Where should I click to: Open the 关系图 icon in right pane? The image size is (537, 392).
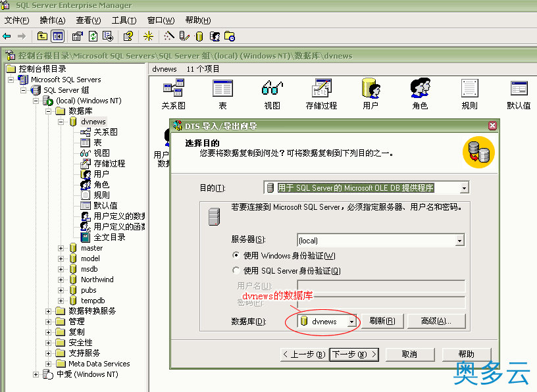point(174,94)
